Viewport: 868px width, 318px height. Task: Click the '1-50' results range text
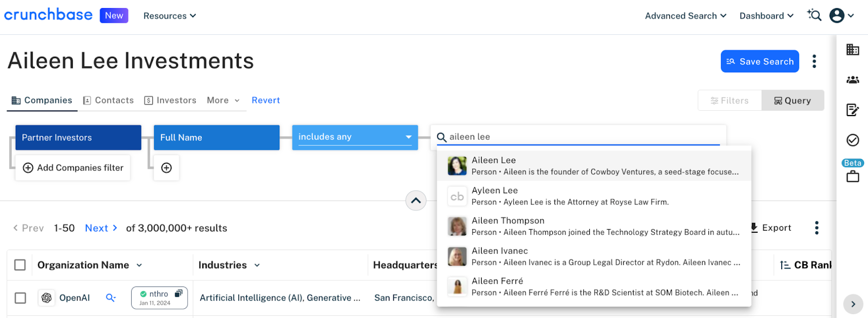click(x=65, y=228)
